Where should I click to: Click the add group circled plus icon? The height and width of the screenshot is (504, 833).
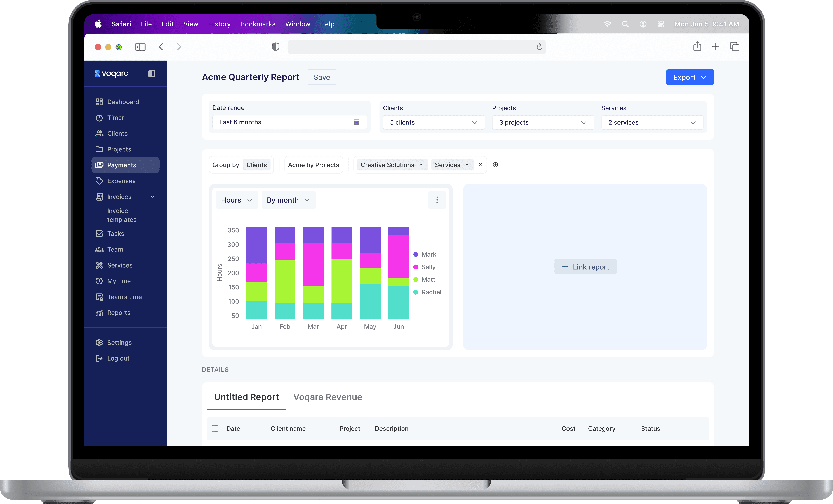click(495, 165)
